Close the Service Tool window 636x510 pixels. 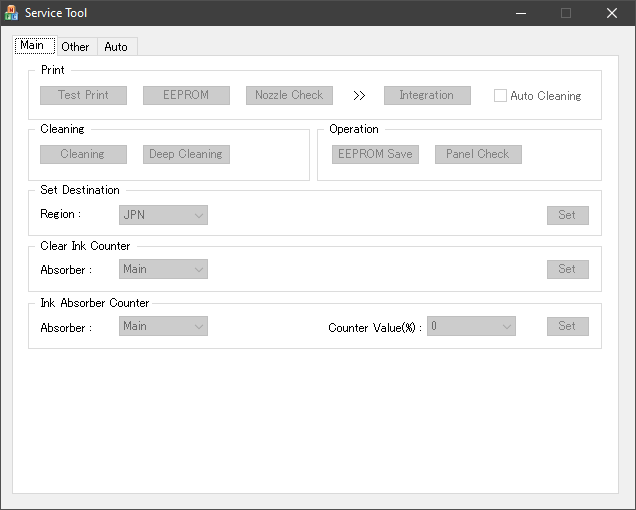coord(612,13)
